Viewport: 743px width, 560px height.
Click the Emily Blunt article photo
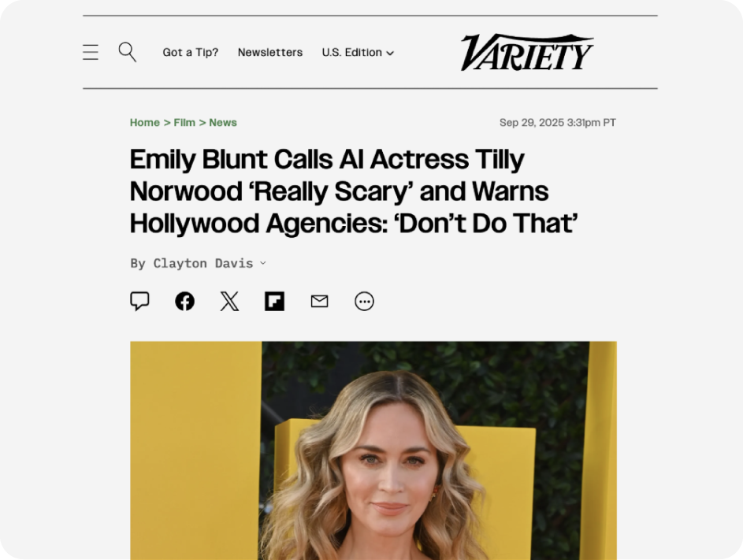(373, 450)
